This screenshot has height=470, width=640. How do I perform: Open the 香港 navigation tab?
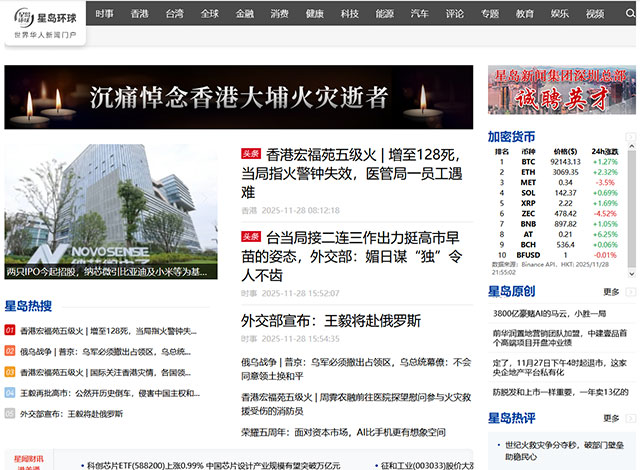point(140,14)
